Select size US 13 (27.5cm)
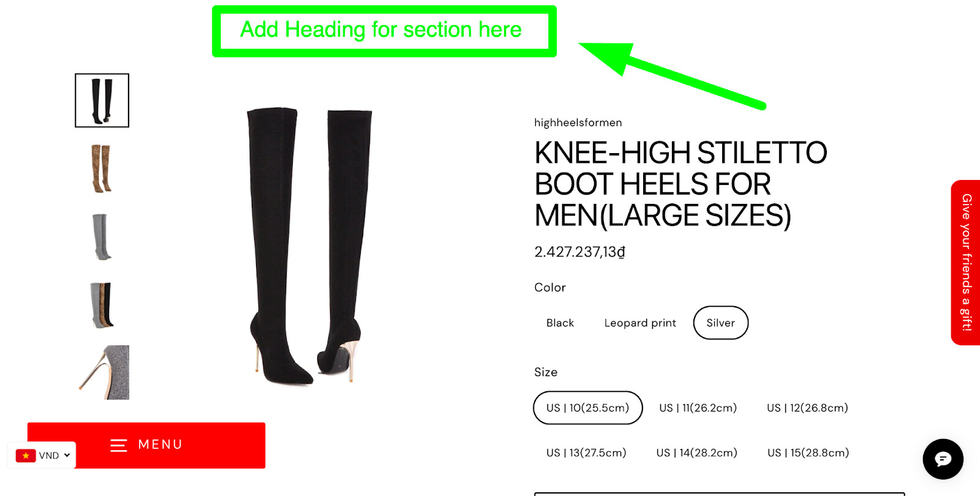The image size is (980, 496). point(586,453)
